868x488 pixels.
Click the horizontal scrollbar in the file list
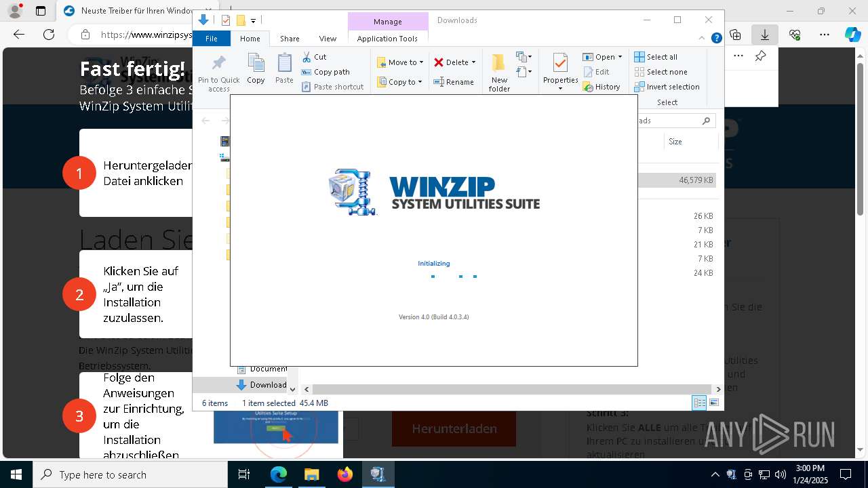pos(512,389)
